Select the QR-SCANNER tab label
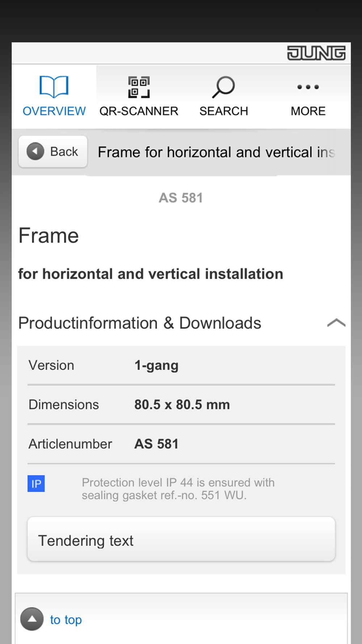The height and width of the screenshot is (644, 362). tap(139, 111)
